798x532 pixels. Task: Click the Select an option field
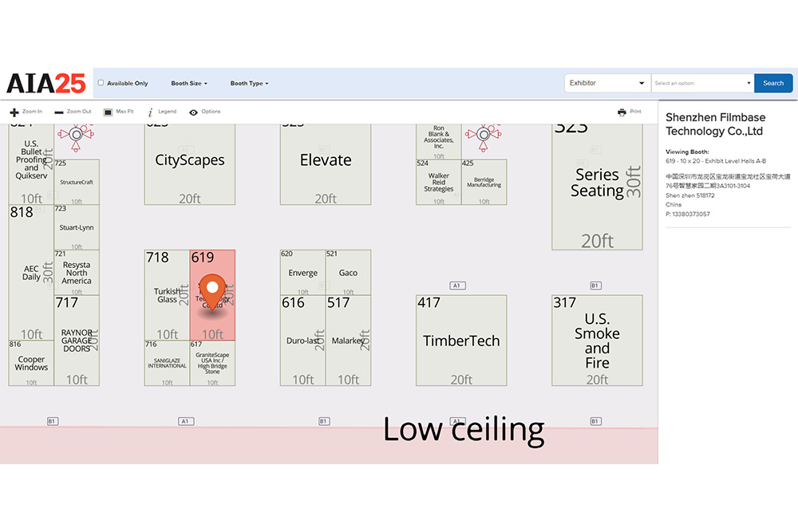[701, 83]
